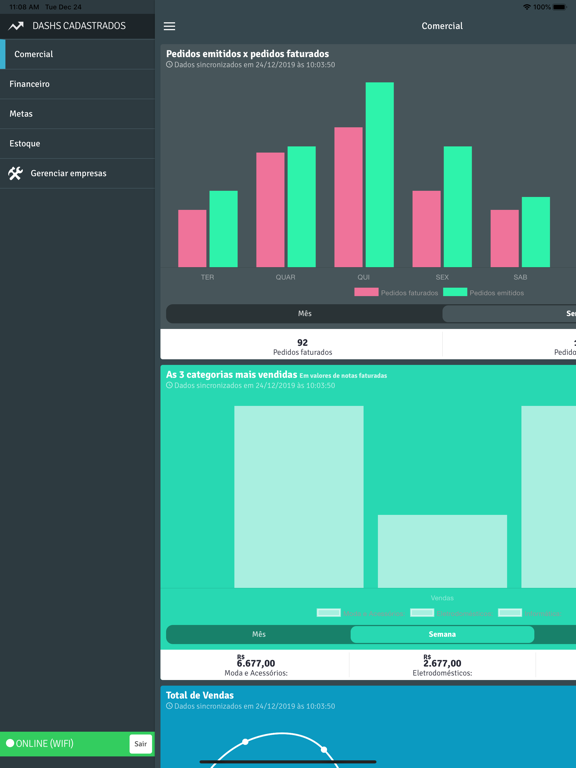Image resolution: width=576 pixels, height=768 pixels.
Task: Click the Comercial page title
Action: pyautogui.click(x=442, y=26)
